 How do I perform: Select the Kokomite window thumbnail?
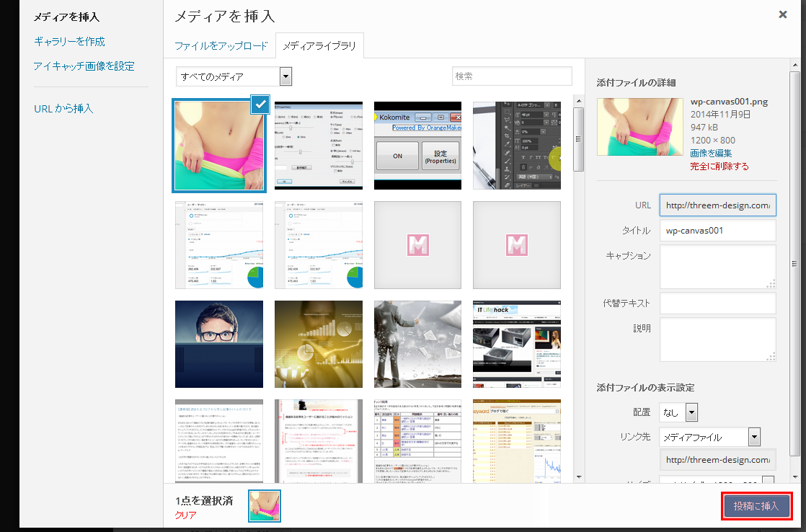(417, 146)
